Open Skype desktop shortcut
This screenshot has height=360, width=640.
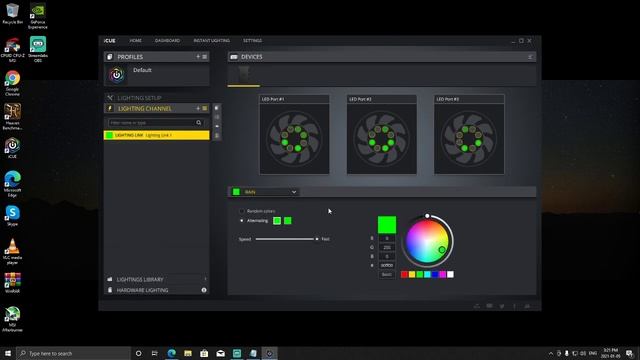[12, 216]
